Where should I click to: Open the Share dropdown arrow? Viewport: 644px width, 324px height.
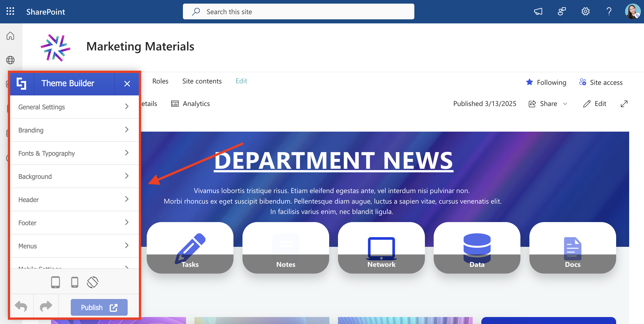565,104
